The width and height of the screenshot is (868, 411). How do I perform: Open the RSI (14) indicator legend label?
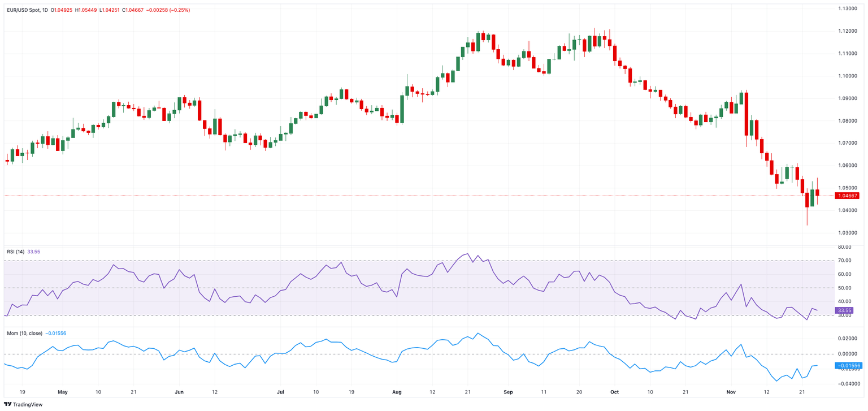pyautogui.click(x=15, y=252)
